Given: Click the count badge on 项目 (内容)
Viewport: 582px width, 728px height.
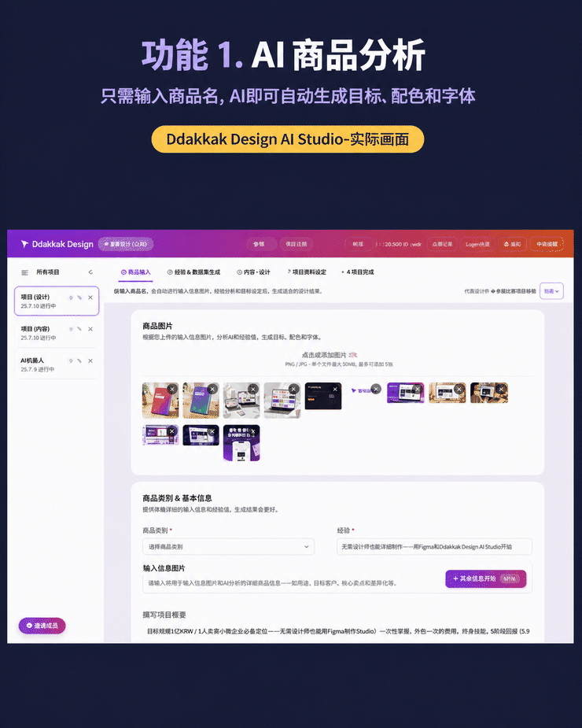Looking at the screenshot, I should (71, 329).
